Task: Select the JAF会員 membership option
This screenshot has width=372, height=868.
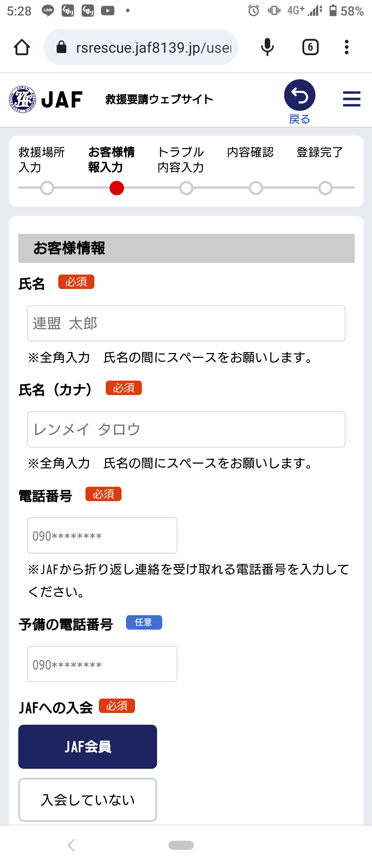Action: 87,747
